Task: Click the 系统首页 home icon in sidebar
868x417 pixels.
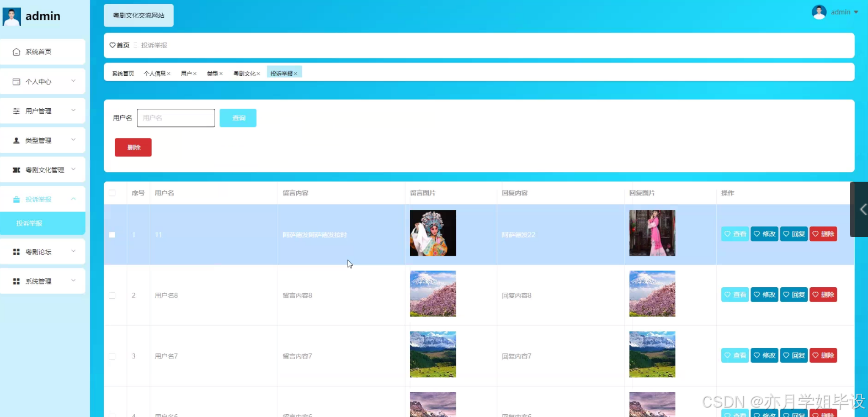Action: point(17,52)
